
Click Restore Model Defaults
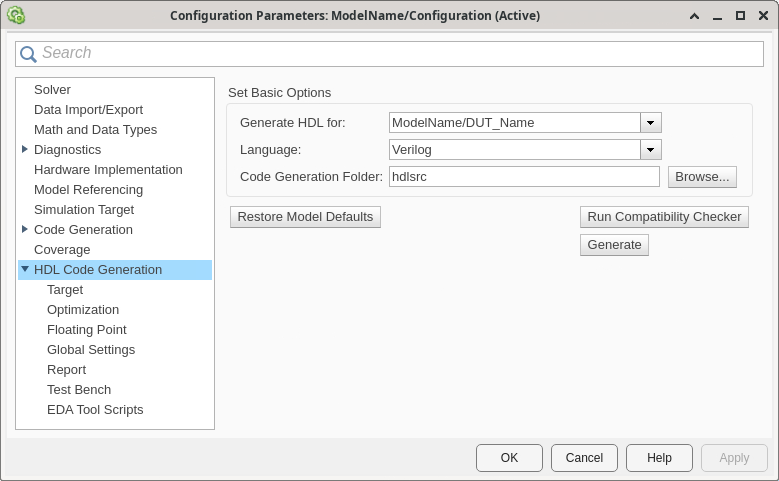click(x=305, y=217)
